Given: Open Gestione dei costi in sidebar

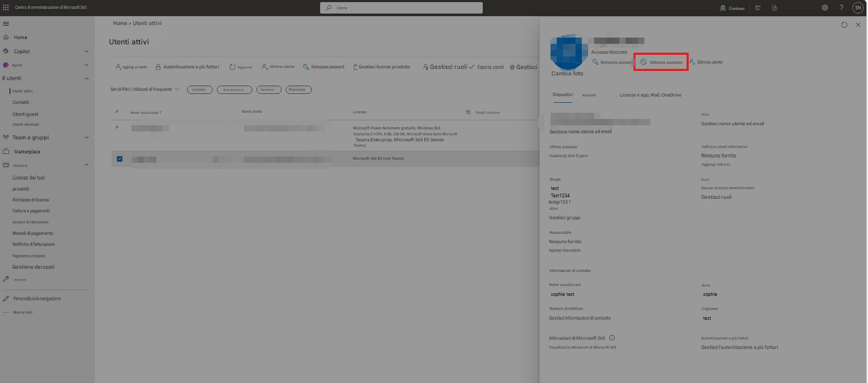Looking at the screenshot, I should tap(33, 267).
